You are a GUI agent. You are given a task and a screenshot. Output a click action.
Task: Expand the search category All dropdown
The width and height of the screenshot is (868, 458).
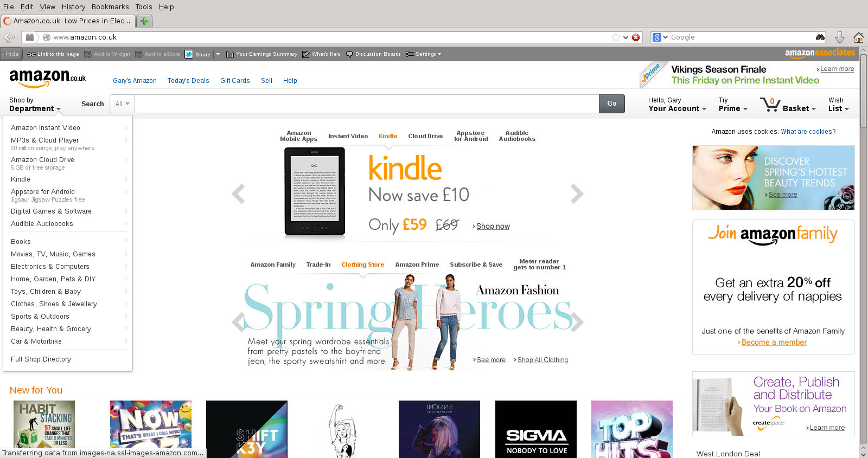122,104
